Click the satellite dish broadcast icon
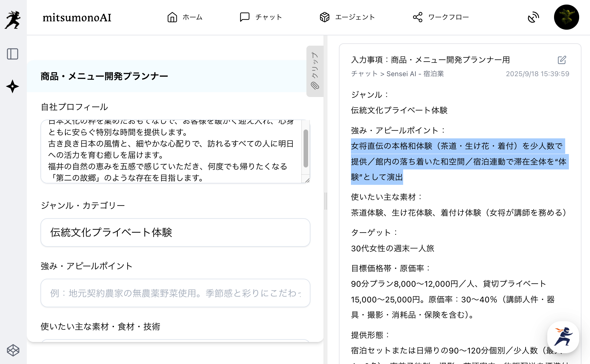 [533, 17]
